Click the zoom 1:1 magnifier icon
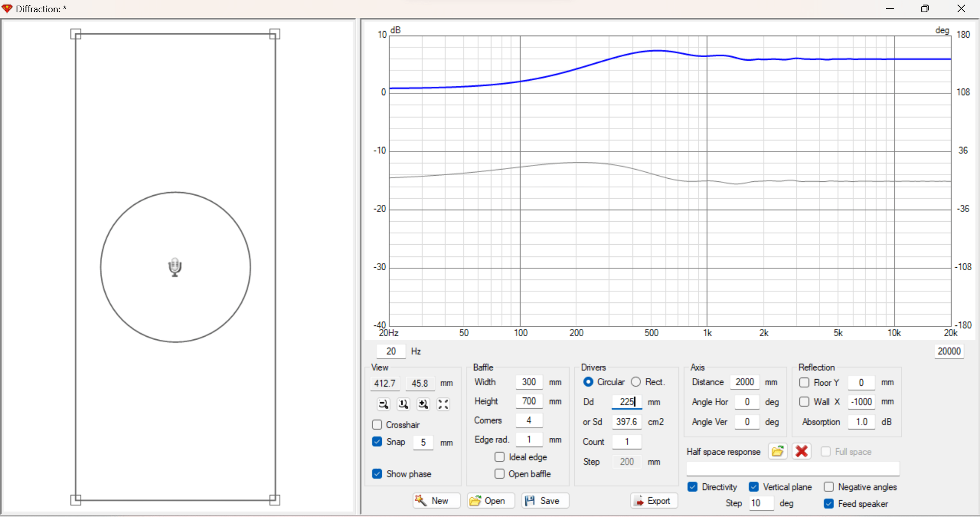This screenshot has height=517, width=980. (403, 404)
